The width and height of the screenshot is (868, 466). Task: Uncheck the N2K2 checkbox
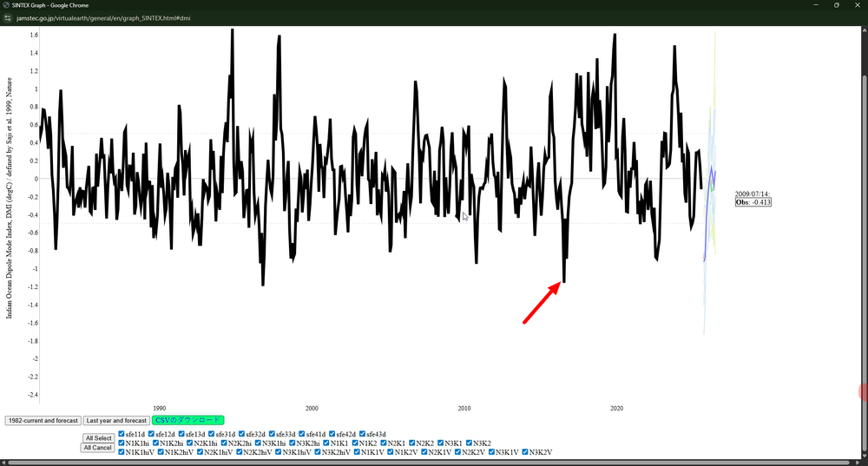[411, 443]
